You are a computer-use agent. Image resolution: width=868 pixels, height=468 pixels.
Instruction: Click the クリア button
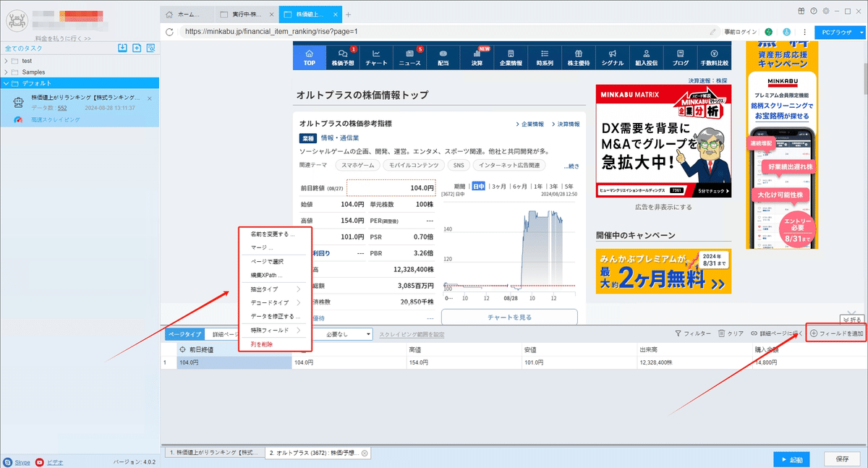731,333
